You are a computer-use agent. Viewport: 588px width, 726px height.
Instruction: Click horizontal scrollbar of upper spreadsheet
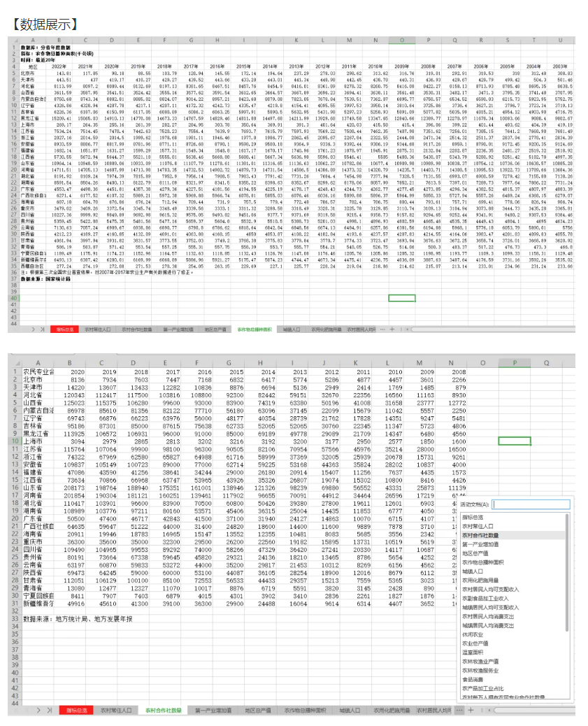point(493,329)
